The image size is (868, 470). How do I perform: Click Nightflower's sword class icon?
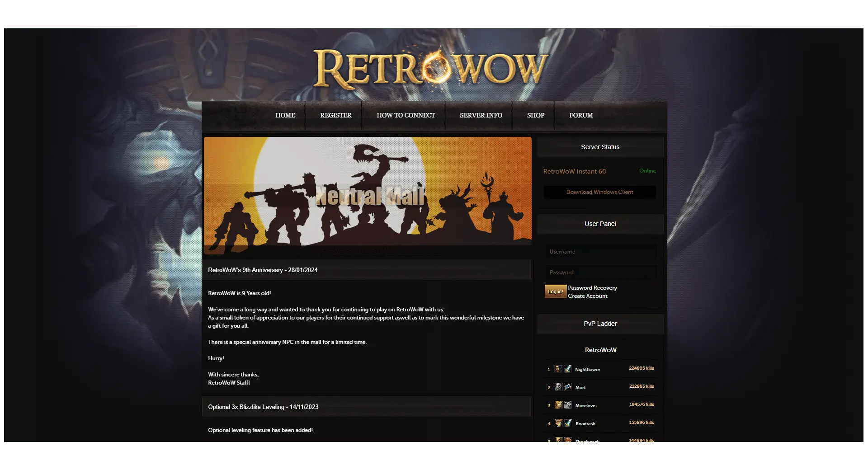pyautogui.click(x=568, y=369)
